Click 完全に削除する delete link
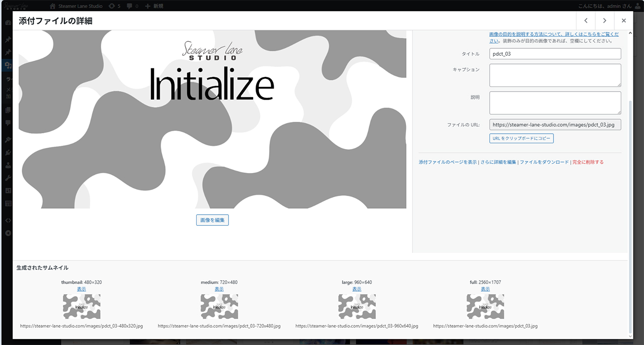 click(588, 162)
